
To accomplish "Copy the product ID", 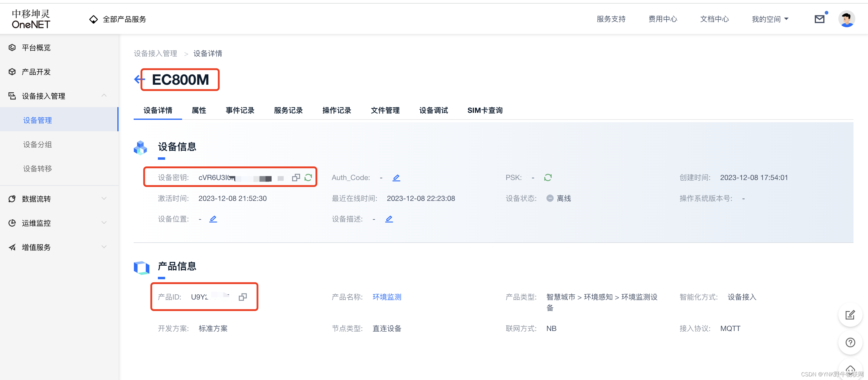I will [243, 297].
